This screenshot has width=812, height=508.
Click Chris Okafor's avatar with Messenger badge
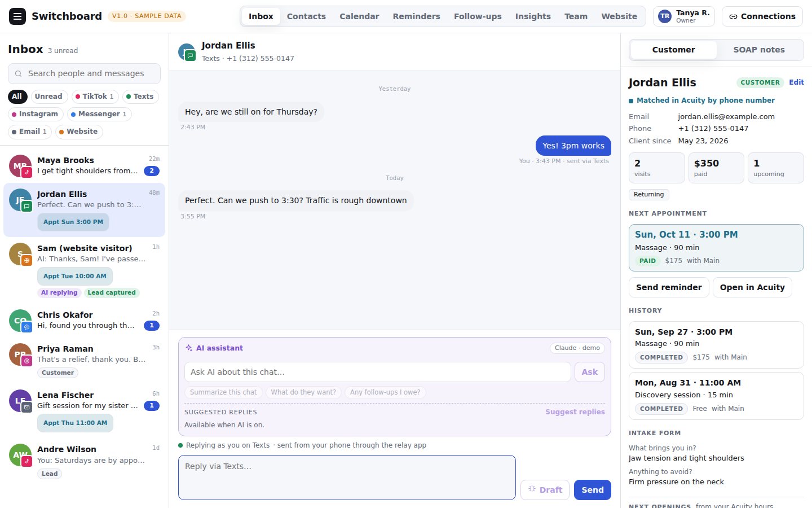click(x=20, y=321)
